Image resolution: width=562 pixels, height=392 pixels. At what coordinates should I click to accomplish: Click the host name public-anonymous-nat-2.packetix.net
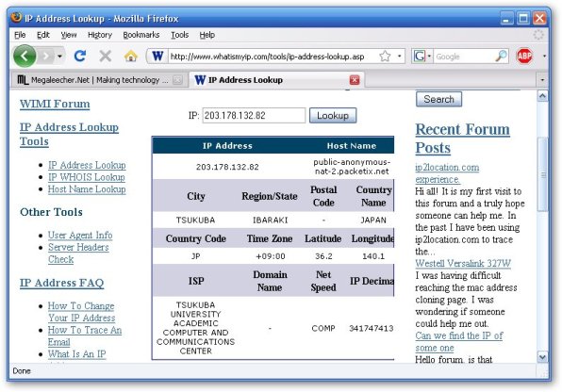tap(352, 167)
